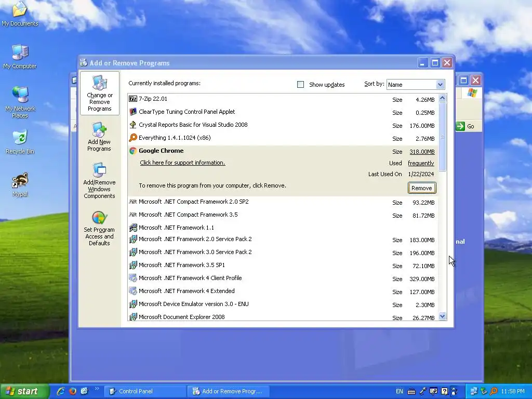Open the Sort by Name dropdown

point(440,85)
